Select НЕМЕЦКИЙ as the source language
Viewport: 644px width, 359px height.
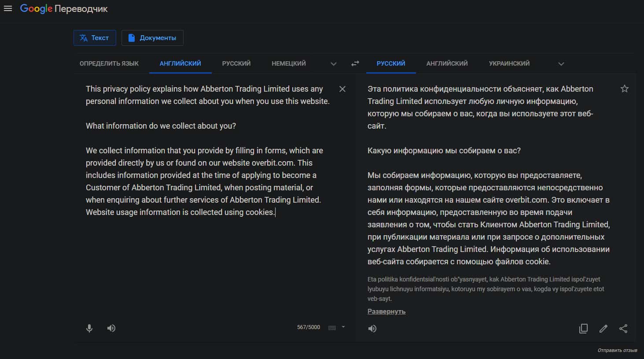(x=288, y=63)
